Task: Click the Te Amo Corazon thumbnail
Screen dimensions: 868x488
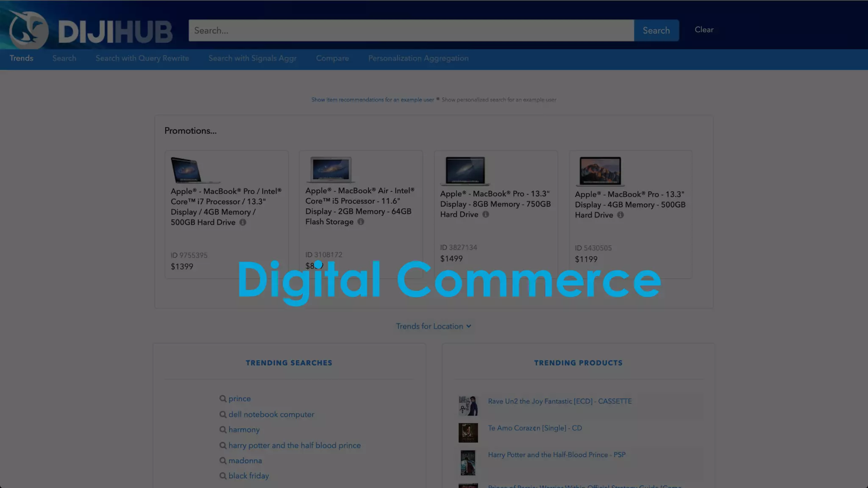Action: click(x=468, y=433)
